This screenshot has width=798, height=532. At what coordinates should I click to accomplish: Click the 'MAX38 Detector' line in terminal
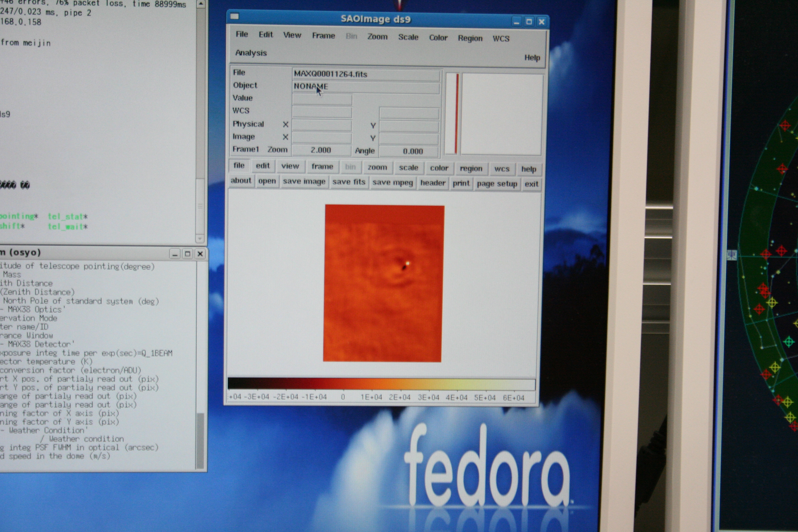(37, 344)
